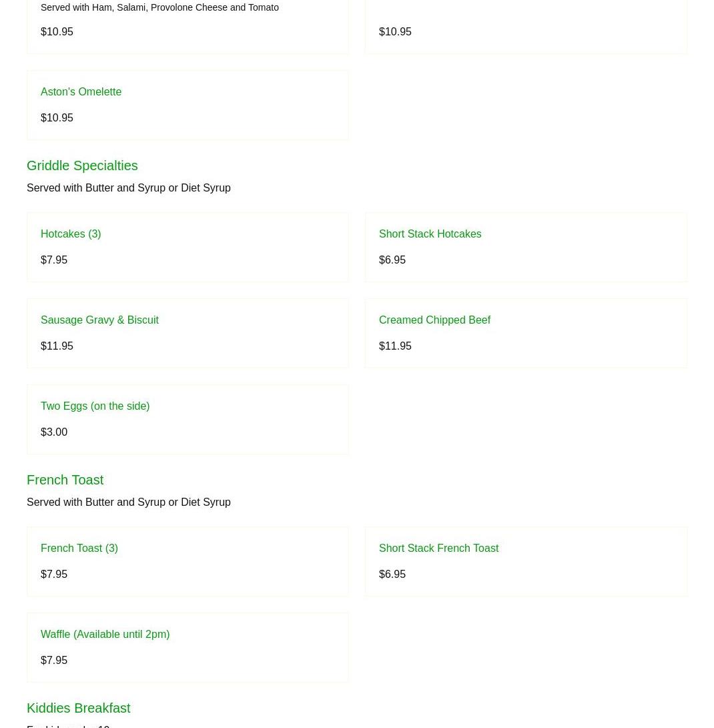Click the Short Stack French Toast link
Image resolution: width=714 pixels, height=728 pixels.
pos(438,549)
